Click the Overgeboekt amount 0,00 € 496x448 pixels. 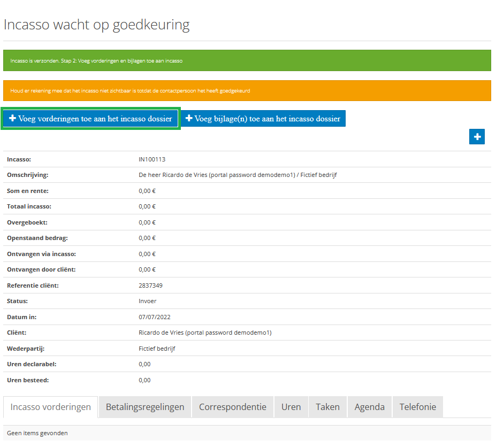pos(147,222)
